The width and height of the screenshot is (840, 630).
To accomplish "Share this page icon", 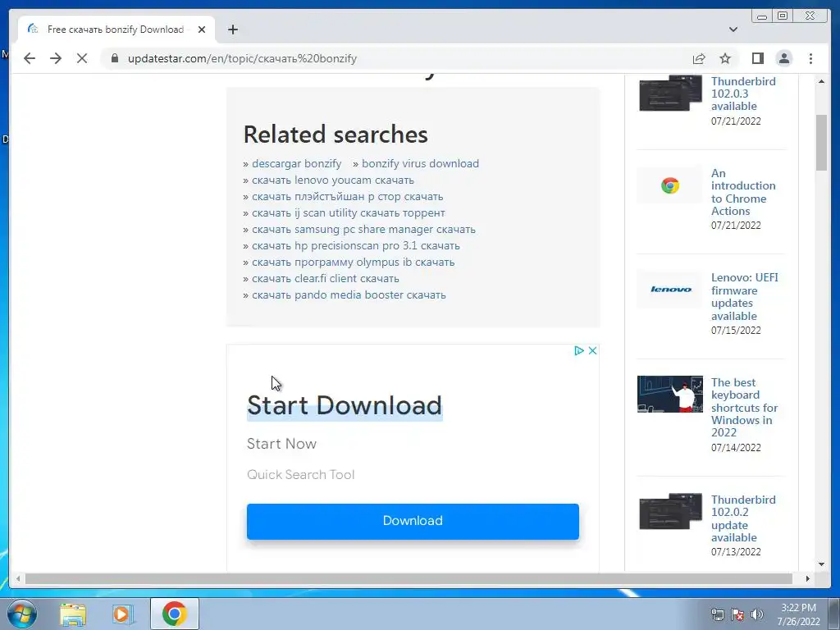I will [x=699, y=58].
